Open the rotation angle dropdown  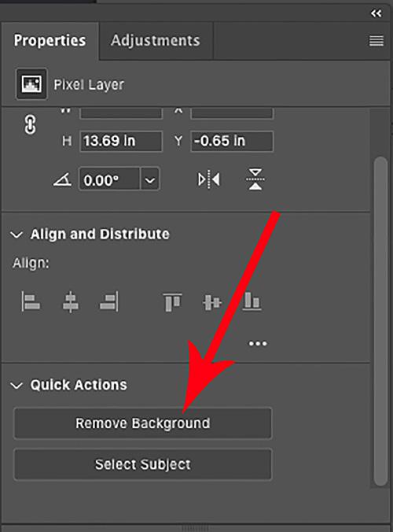(x=150, y=179)
